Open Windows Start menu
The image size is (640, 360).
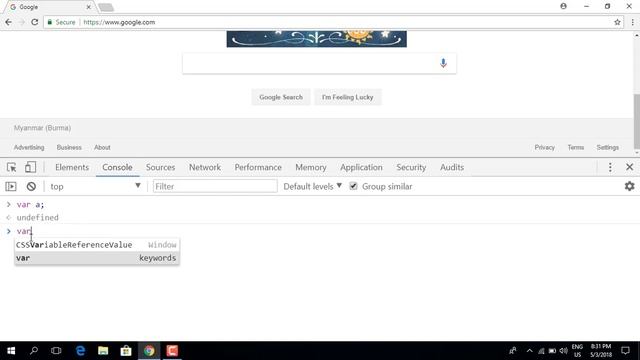click(11, 351)
